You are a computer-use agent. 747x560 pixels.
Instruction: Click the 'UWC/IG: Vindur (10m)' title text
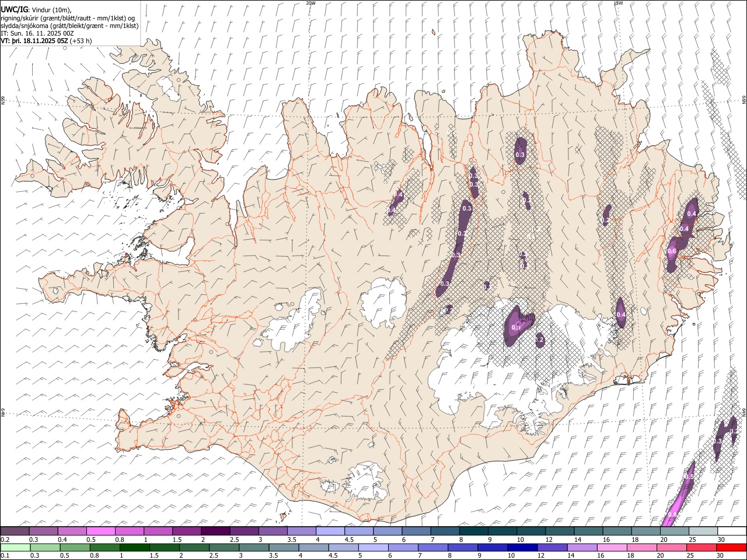(36, 10)
